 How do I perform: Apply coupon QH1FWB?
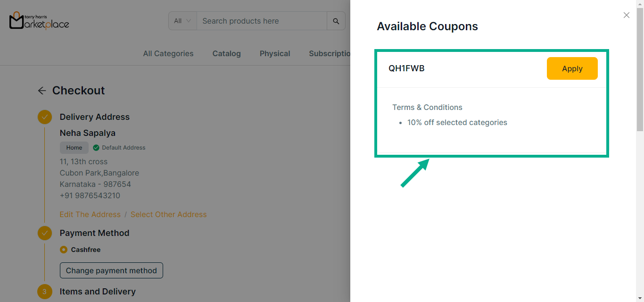click(572, 68)
